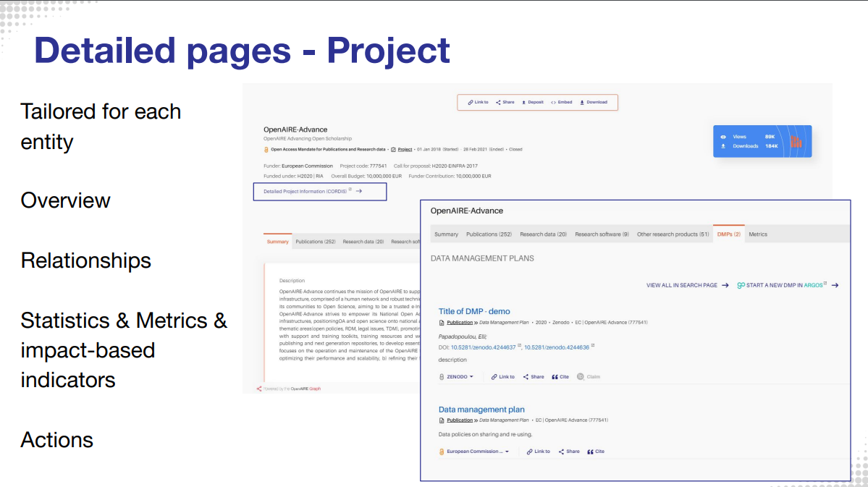Click text 'Funder Contribution: 10,000,000 EUR'
Image resolution: width=868 pixels, height=487 pixels.
[x=450, y=177]
